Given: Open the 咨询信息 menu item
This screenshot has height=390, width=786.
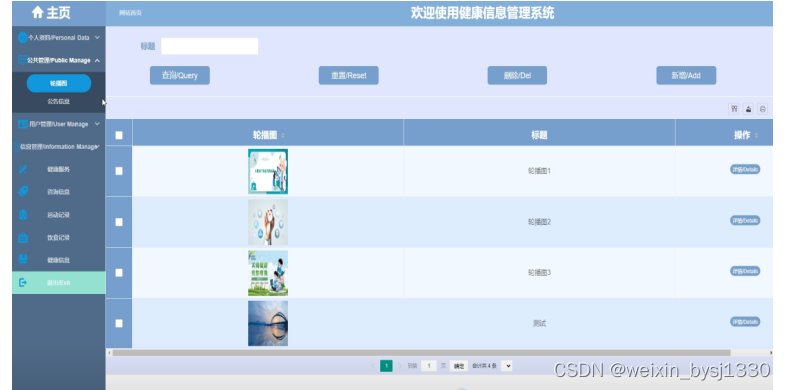Looking at the screenshot, I should (x=59, y=192).
